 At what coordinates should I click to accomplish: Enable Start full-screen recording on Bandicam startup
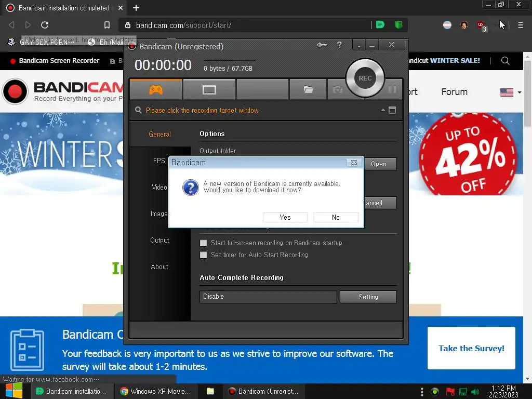203,243
